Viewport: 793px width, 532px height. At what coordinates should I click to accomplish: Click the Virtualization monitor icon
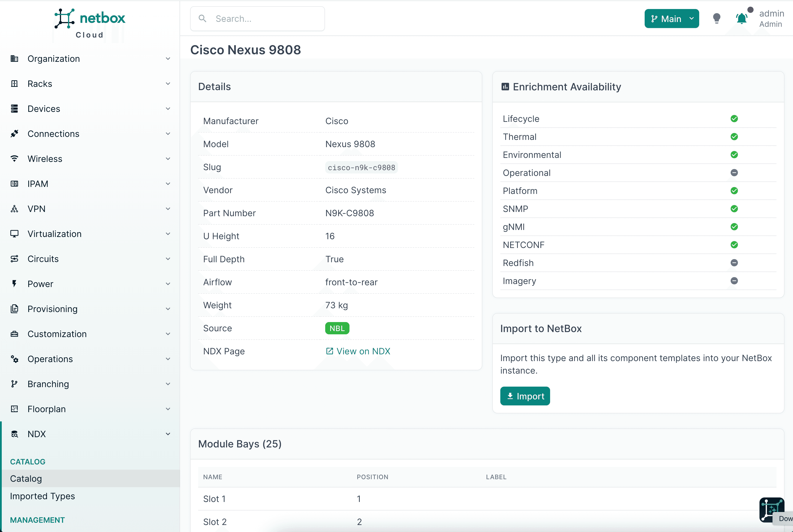[x=14, y=234]
